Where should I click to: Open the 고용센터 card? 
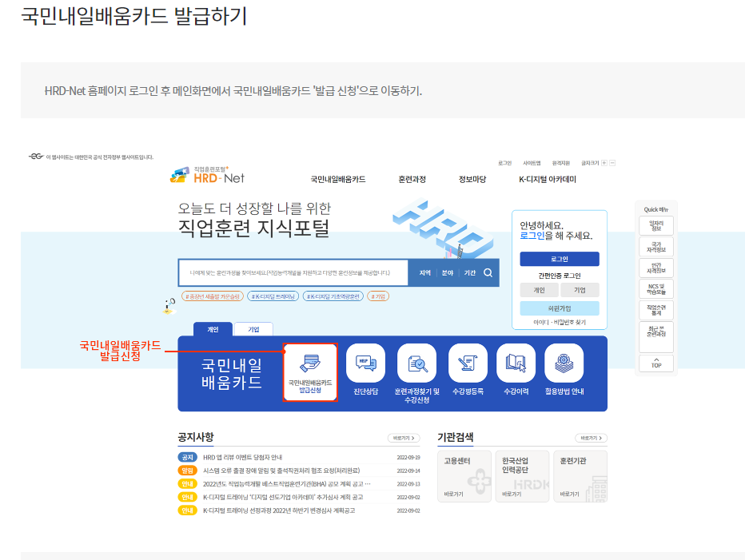[x=464, y=476]
